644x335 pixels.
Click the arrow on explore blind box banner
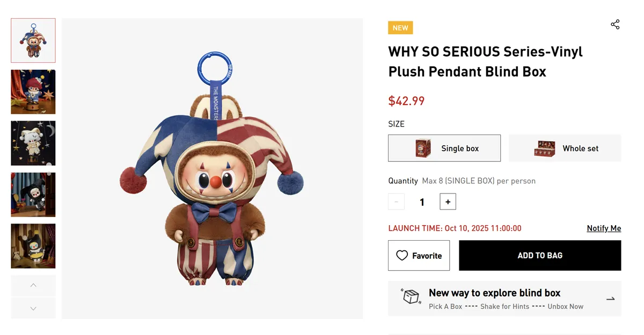(x=610, y=299)
